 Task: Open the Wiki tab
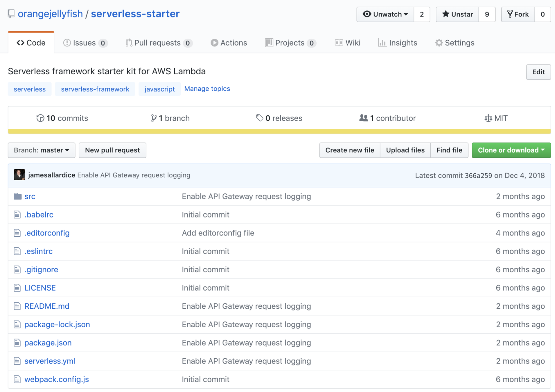pos(347,43)
